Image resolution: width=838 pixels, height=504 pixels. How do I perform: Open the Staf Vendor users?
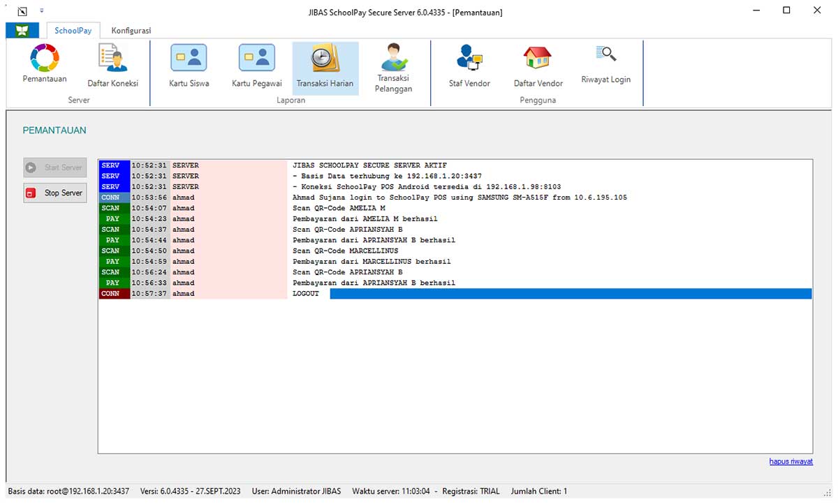(x=469, y=67)
